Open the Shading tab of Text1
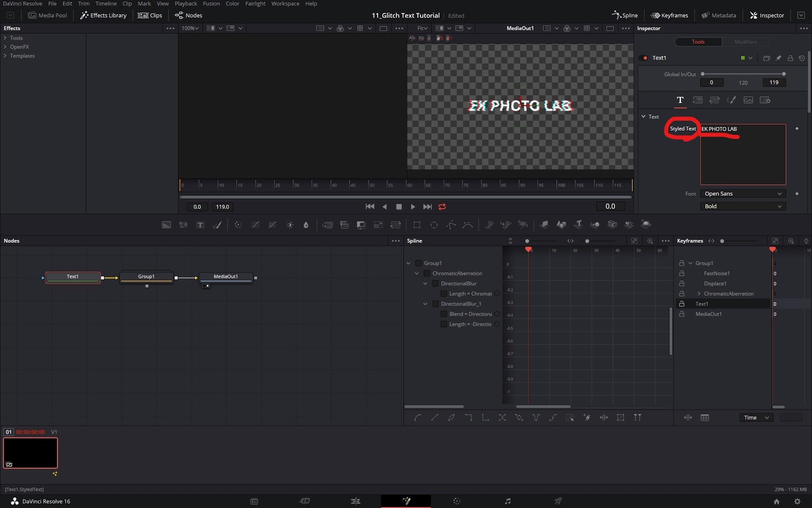Screen dimensions: 812x508 731,100
